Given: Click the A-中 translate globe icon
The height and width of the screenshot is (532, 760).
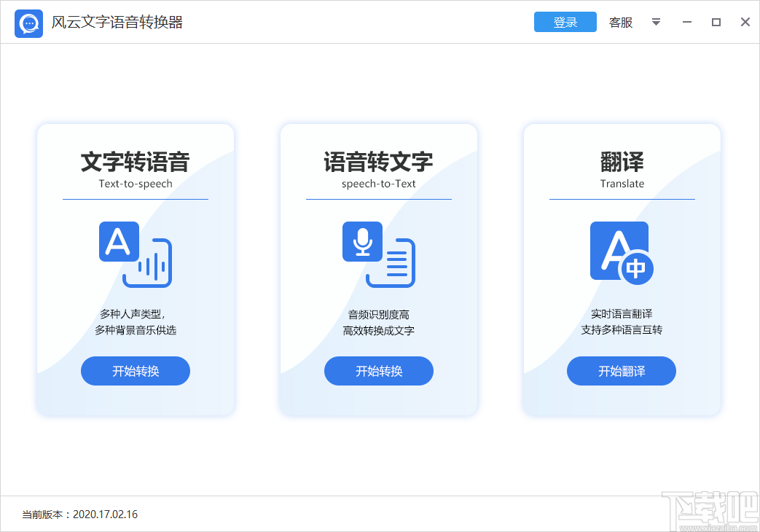Looking at the screenshot, I should coord(621,251).
